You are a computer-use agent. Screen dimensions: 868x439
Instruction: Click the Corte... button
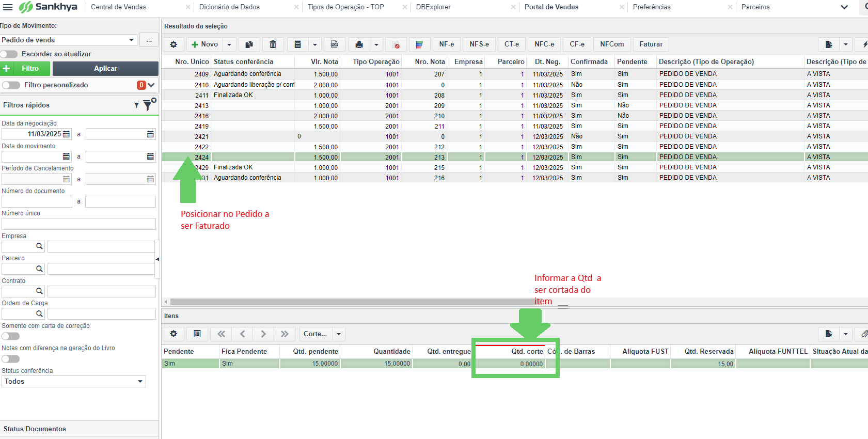click(315, 334)
